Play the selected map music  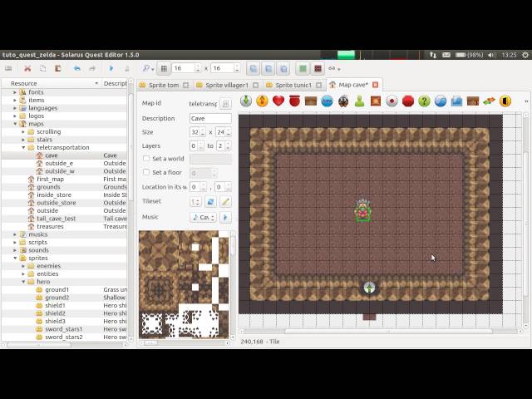pyautogui.click(x=225, y=217)
